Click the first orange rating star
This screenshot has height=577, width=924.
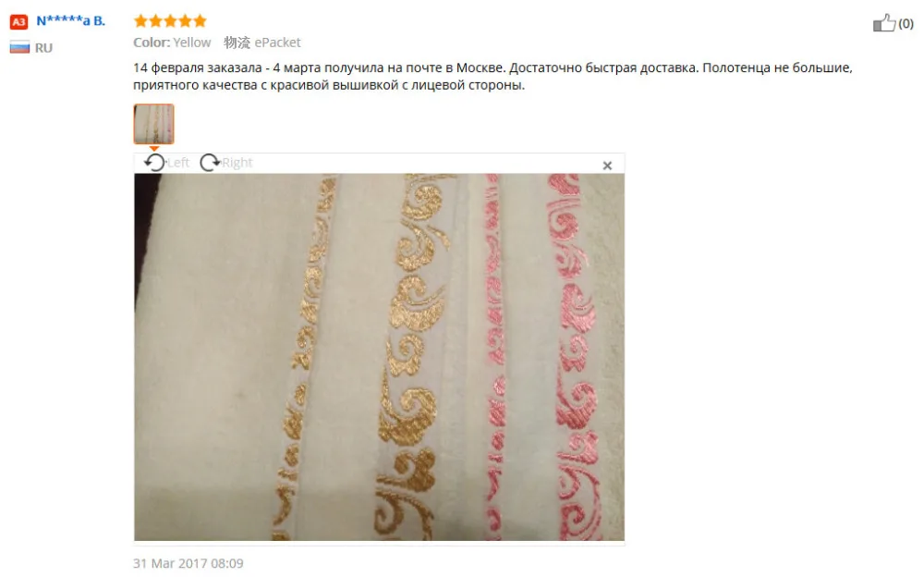tap(140, 21)
